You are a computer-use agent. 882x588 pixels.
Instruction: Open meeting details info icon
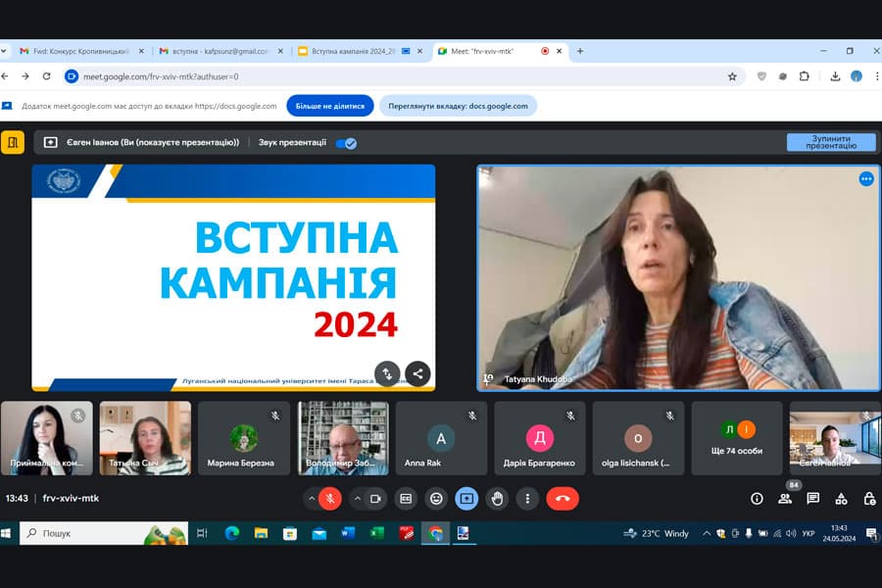coord(757,498)
